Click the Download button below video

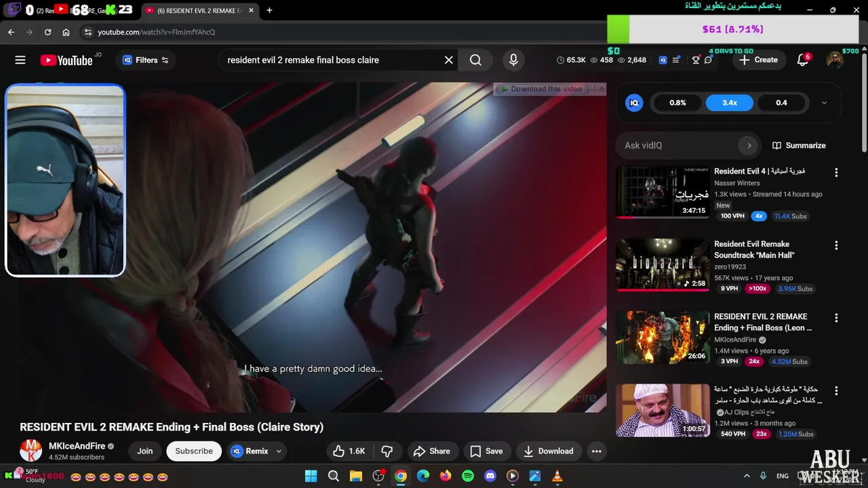pyautogui.click(x=548, y=451)
